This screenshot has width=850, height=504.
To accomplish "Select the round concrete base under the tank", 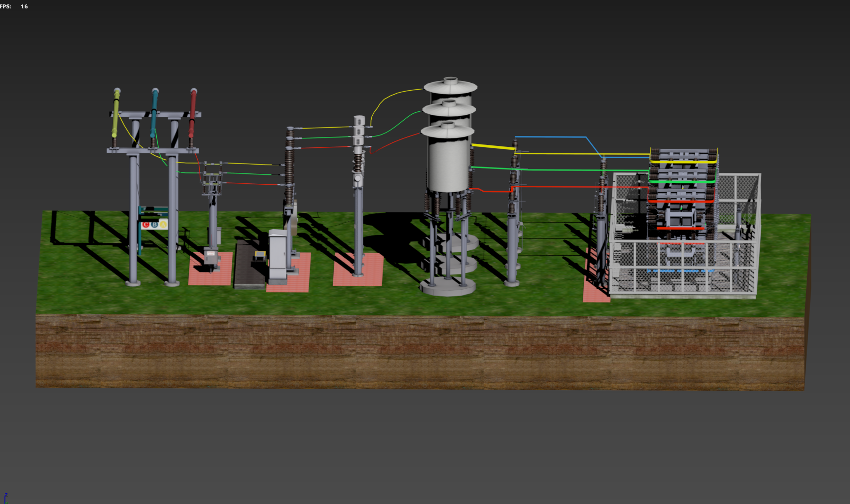I will [447, 288].
